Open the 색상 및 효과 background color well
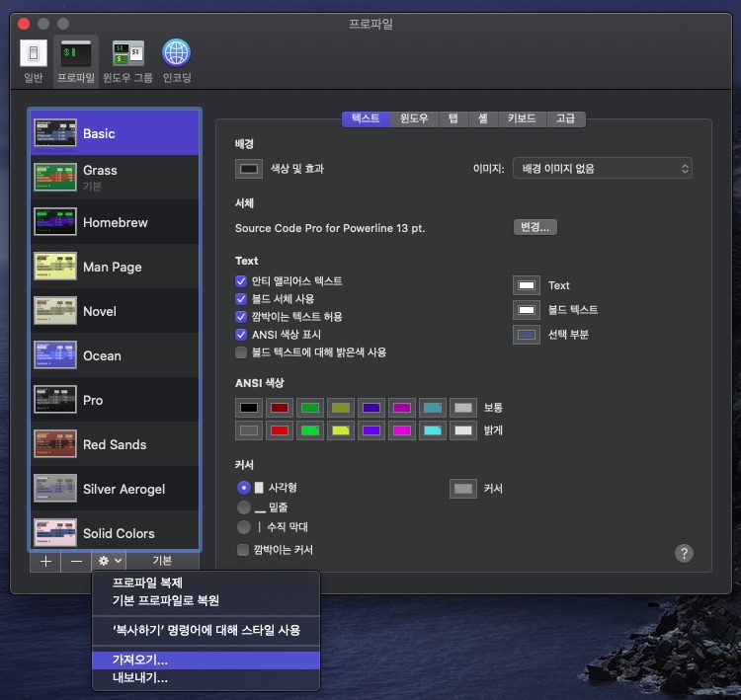741x700 pixels. pyautogui.click(x=249, y=169)
